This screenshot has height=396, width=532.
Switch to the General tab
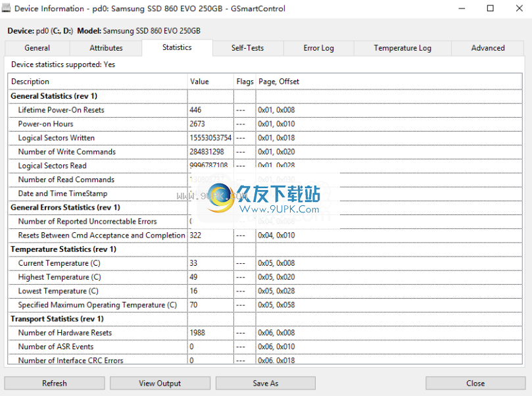[x=37, y=48]
